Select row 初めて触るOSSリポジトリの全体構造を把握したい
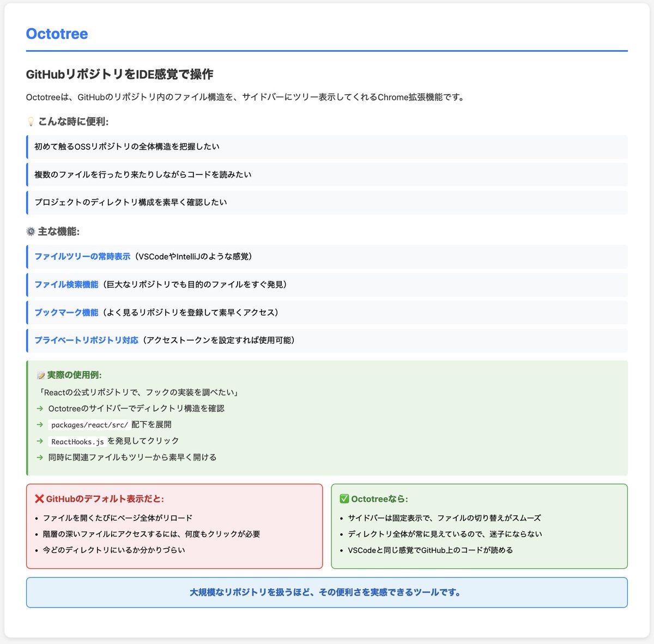 pos(327,147)
